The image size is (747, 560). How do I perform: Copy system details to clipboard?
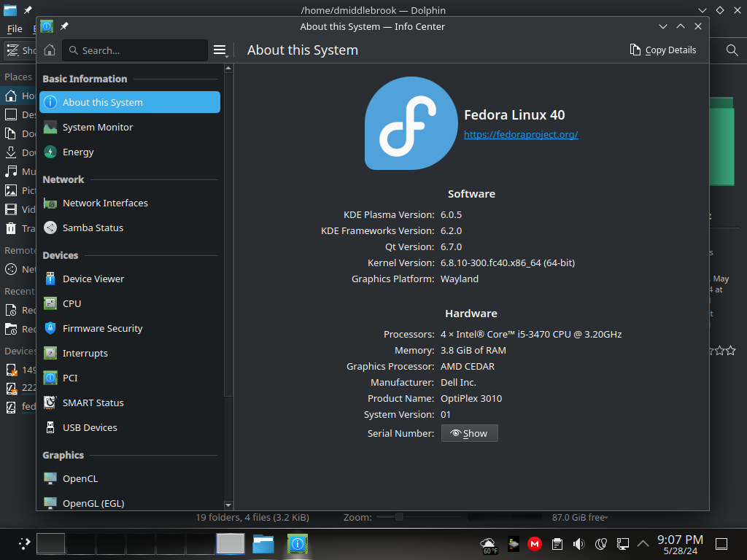pos(662,50)
